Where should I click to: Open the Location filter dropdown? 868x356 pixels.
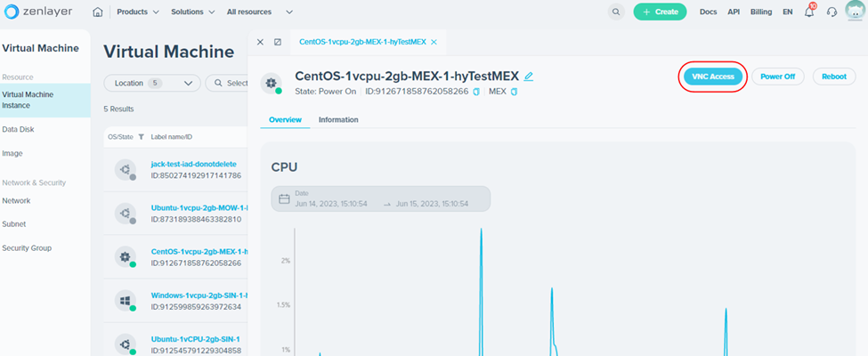coord(152,83)
